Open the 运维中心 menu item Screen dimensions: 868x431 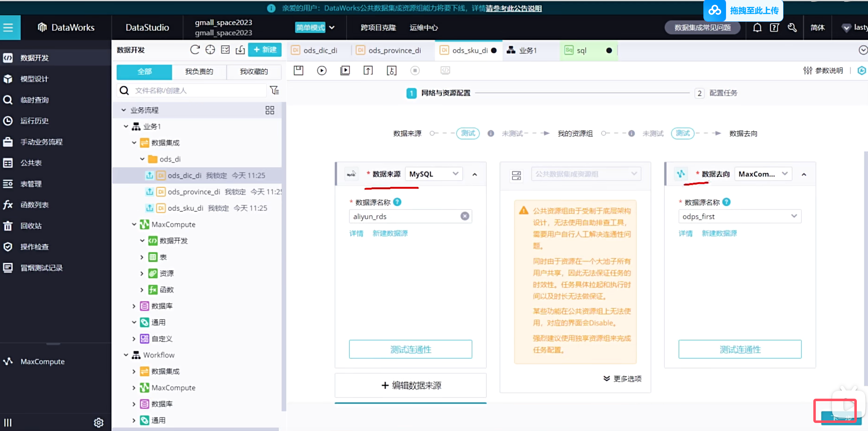pos(423,28)
